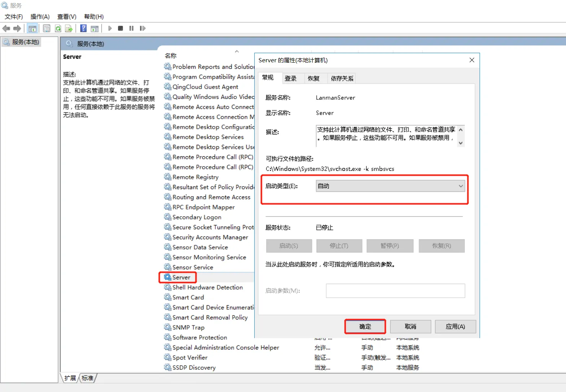Click the back navigation arrow
Viewport: 566px width, 392px height.
[x=6, y=28]
